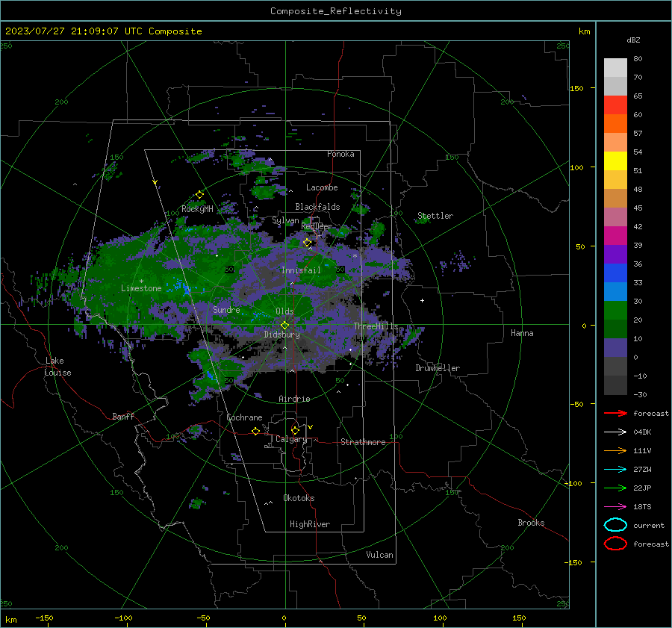Image resolution: width=672 pixels, height=628 pixels.
Task: Click the Banff label
Action: pos(123,416)
